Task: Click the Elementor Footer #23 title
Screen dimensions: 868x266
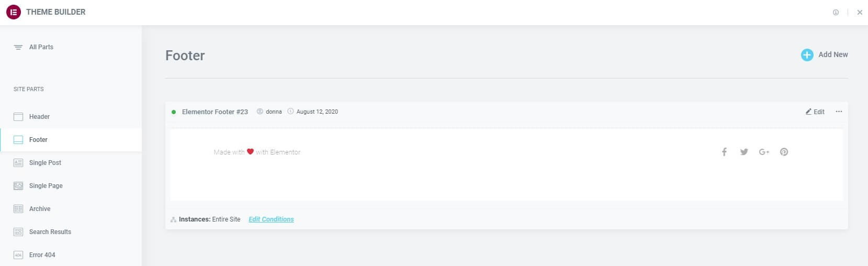Action: [x=215, y=112]
